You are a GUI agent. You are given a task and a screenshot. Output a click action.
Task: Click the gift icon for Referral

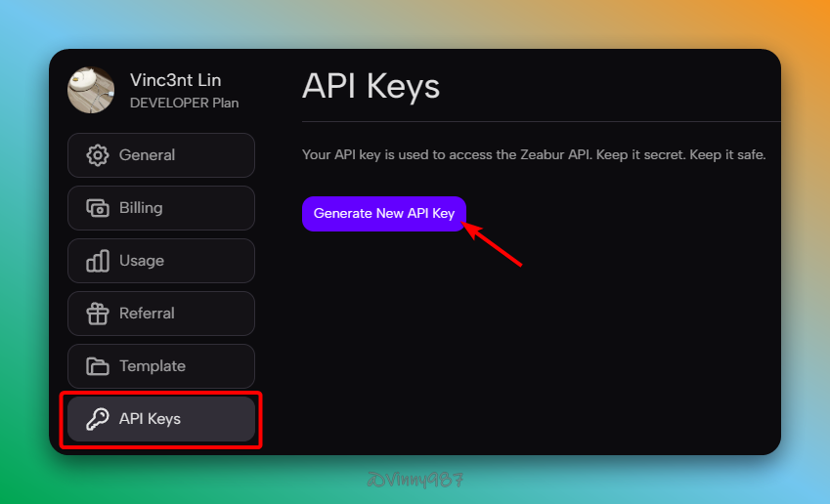pos(98,314)
